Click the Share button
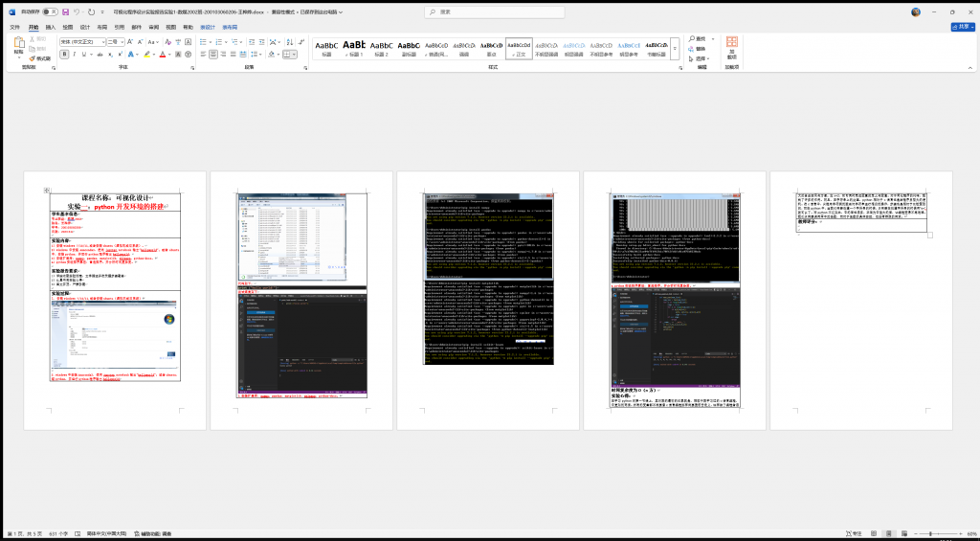This screenshot has width=980, height=541. tap(961, 27)
